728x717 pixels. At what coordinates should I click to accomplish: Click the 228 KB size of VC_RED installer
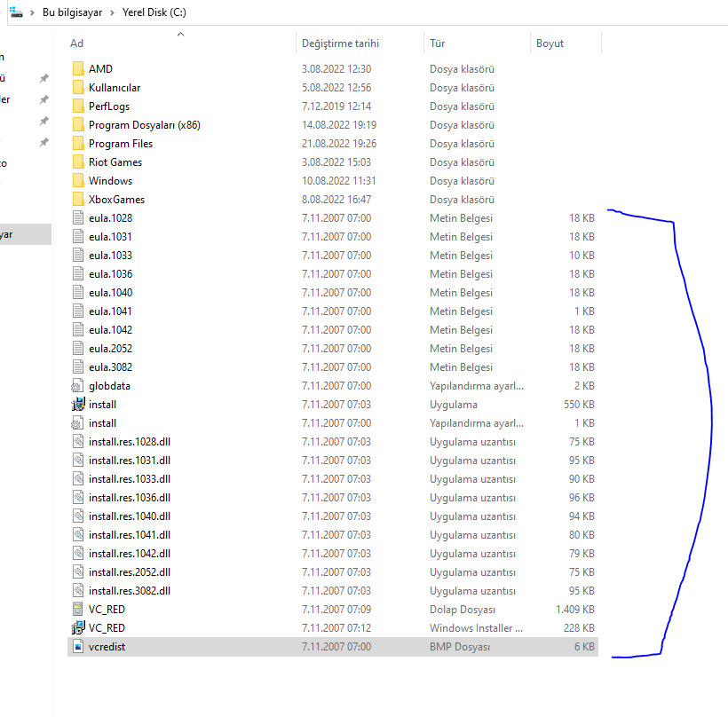pos(579,628)
